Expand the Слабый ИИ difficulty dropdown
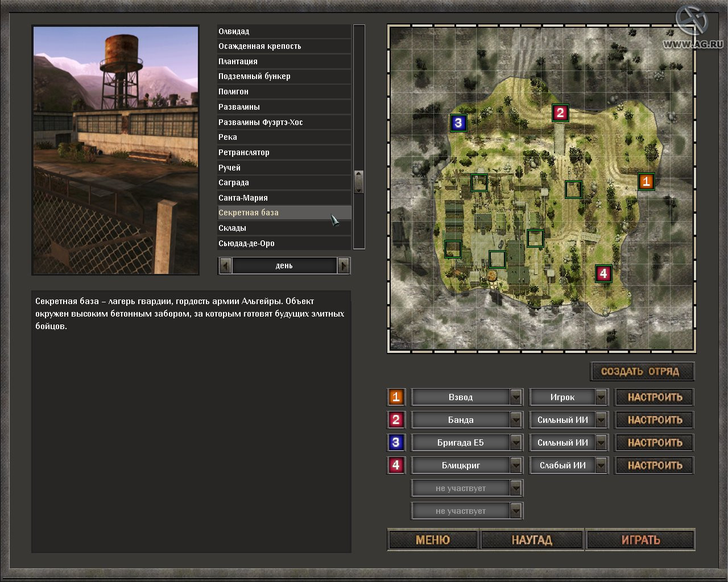This screenshot has height=582, width=728. [601, 465]
